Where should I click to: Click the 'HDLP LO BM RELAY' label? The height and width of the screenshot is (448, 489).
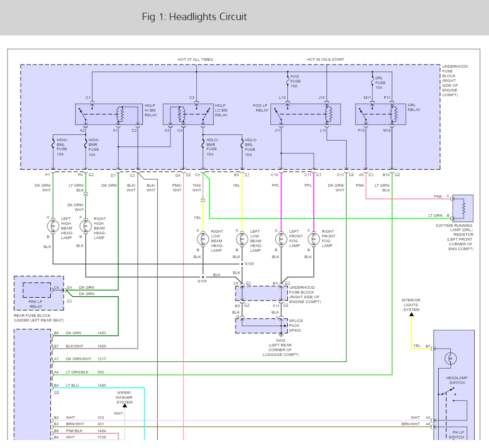pos(221,111)
